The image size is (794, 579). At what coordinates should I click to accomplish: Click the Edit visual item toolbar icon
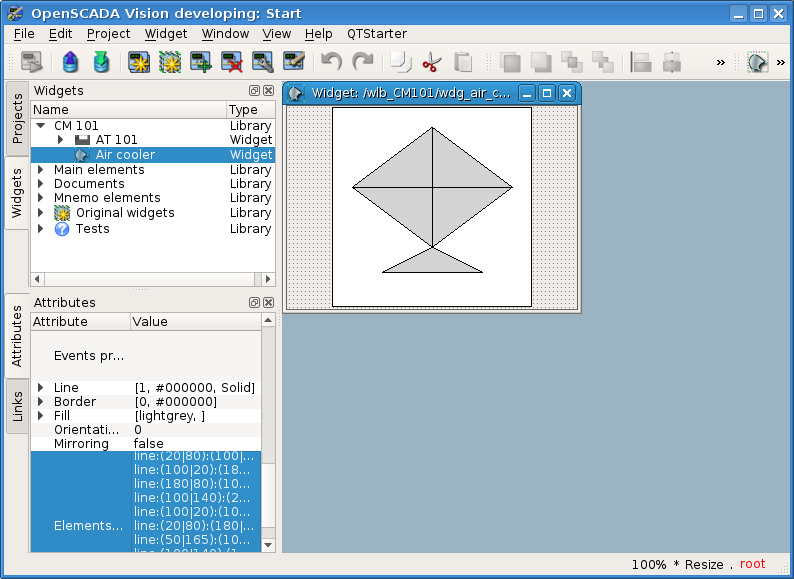pos(294,63)
